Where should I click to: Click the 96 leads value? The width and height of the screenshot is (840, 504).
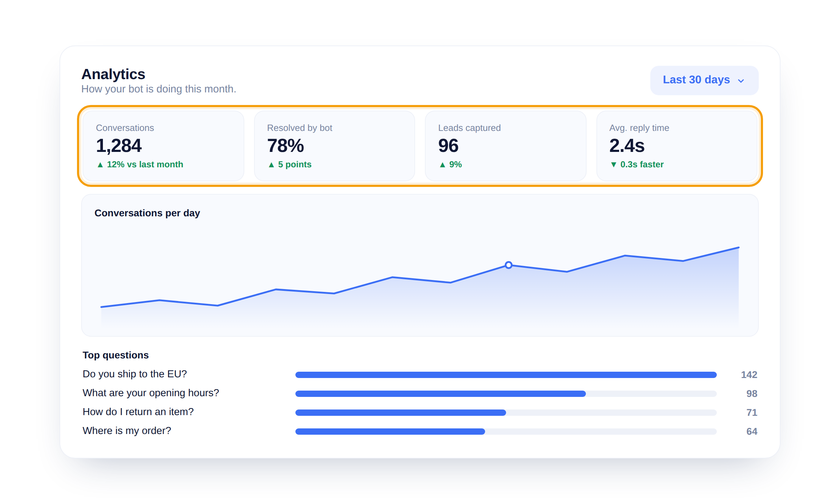[x=448, y=146]
